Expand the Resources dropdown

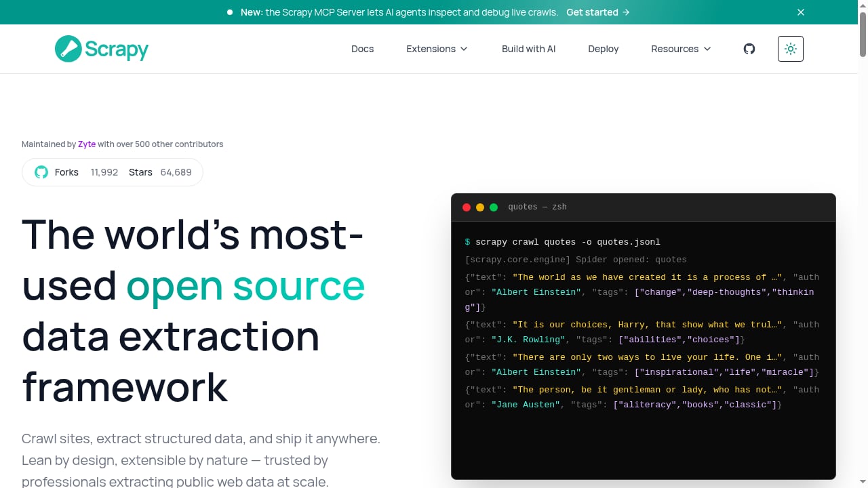[x=682, y=49]
